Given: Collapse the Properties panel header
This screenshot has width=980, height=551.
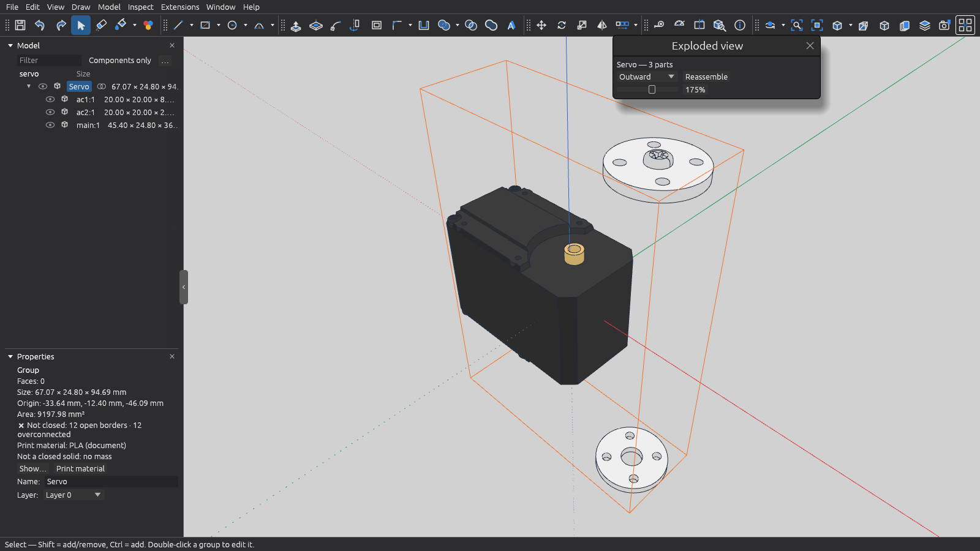Looking at the screenshot, I should 10,356.
